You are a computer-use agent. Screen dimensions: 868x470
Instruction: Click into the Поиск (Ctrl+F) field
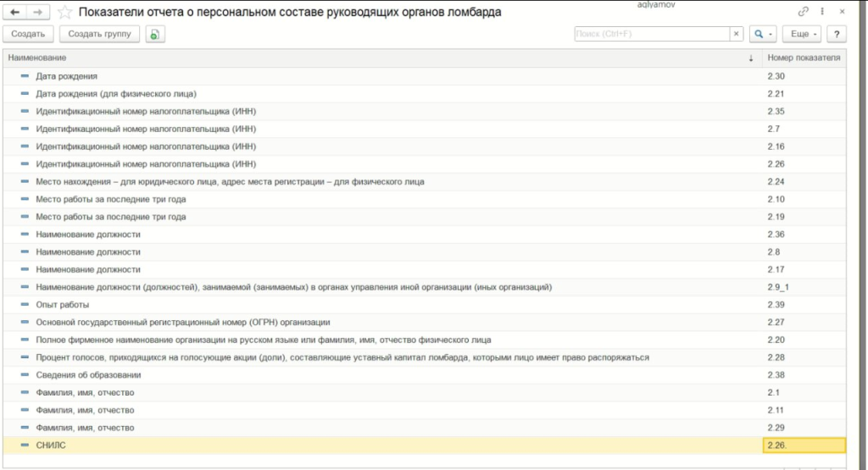[651, 34]
